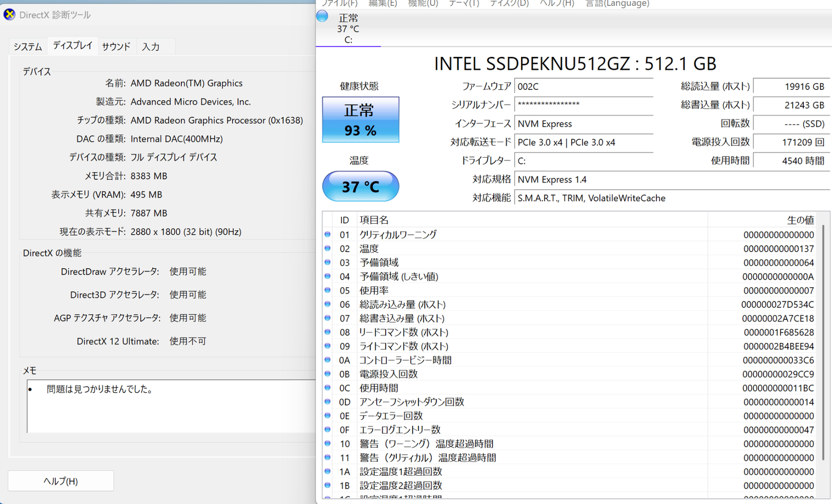Screen dimensions: 832x504
Task: Select the インターフェース field with NVM Express
Action: pos(584,124)
